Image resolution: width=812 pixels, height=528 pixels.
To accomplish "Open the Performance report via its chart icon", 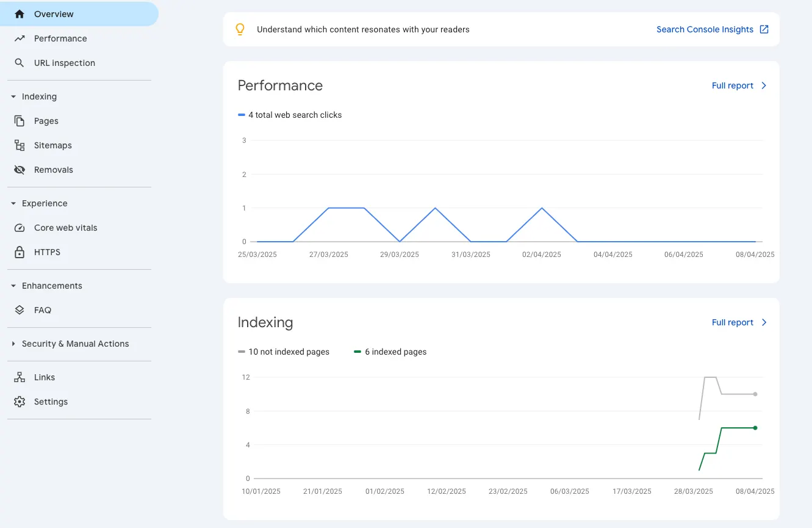I will pyautogui.click(x=18, y=38).
